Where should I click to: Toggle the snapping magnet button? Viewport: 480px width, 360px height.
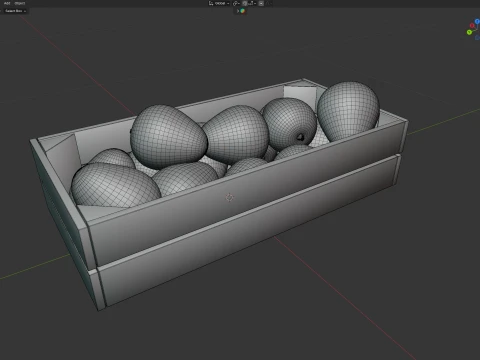coord(245,3)
